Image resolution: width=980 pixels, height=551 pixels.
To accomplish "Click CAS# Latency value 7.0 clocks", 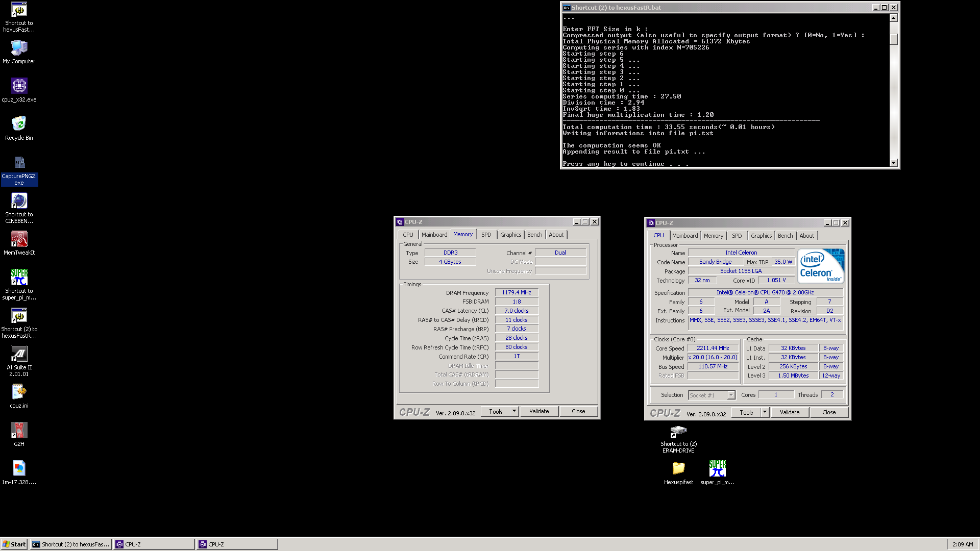I will pos(517,311).
